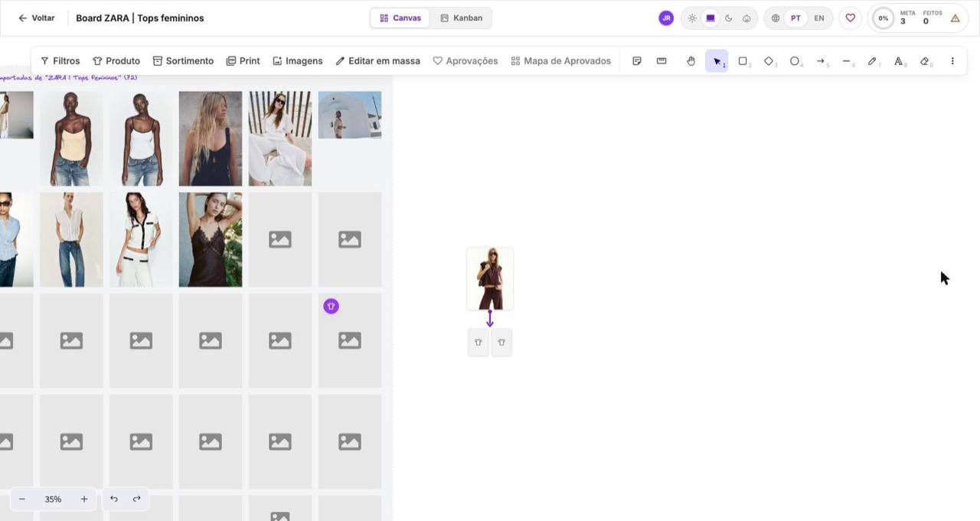Set language to EN
Screen dimensions: 980x521
[x=819, y=18]
